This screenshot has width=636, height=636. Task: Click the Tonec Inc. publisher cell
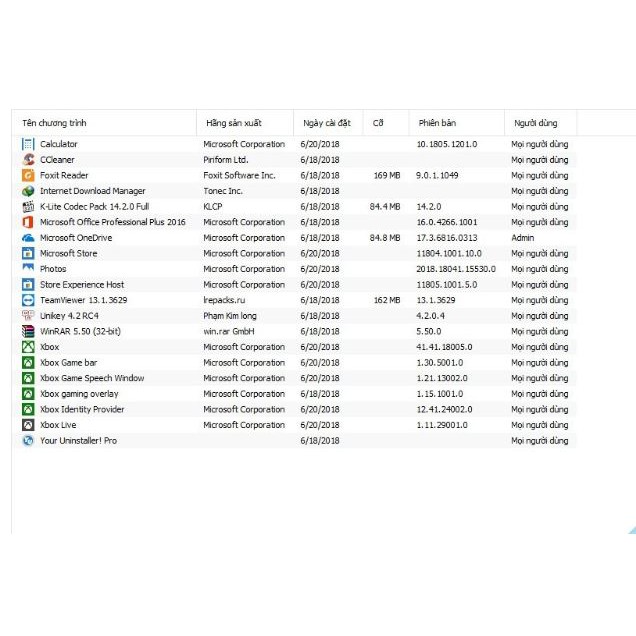(223, 191)
